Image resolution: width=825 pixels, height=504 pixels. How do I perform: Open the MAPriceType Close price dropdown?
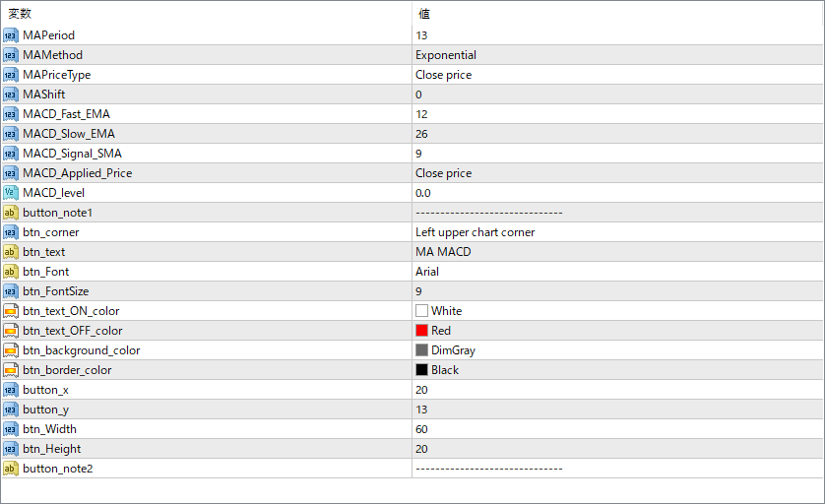[617, 75]
